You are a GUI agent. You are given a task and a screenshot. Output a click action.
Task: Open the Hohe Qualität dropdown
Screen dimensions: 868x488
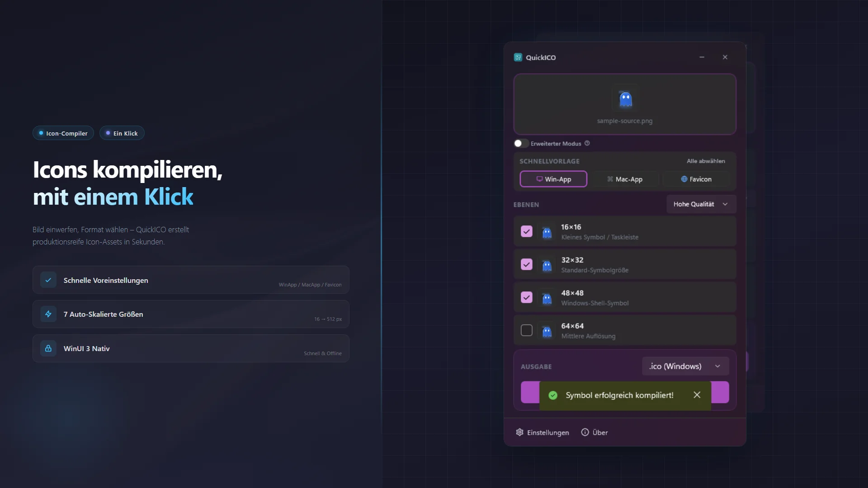click(x=701, y=204)
